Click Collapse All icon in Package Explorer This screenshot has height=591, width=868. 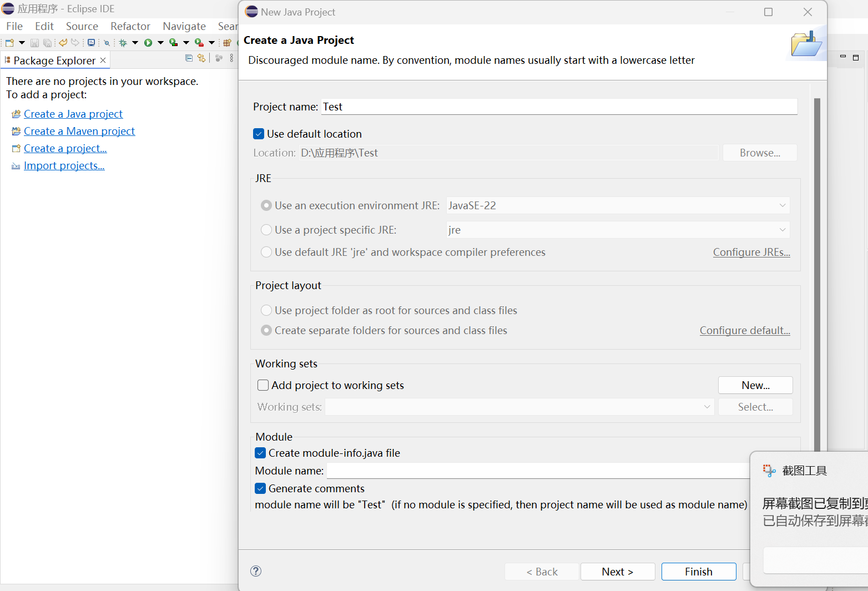pos(189,58)
